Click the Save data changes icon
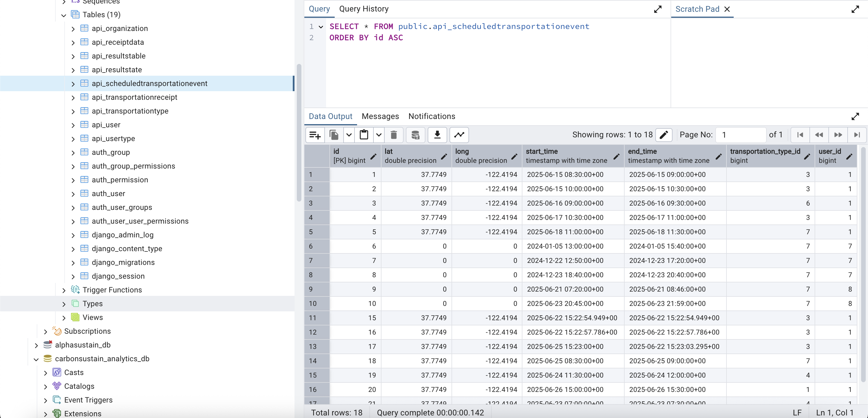 (x=415, y=135)
